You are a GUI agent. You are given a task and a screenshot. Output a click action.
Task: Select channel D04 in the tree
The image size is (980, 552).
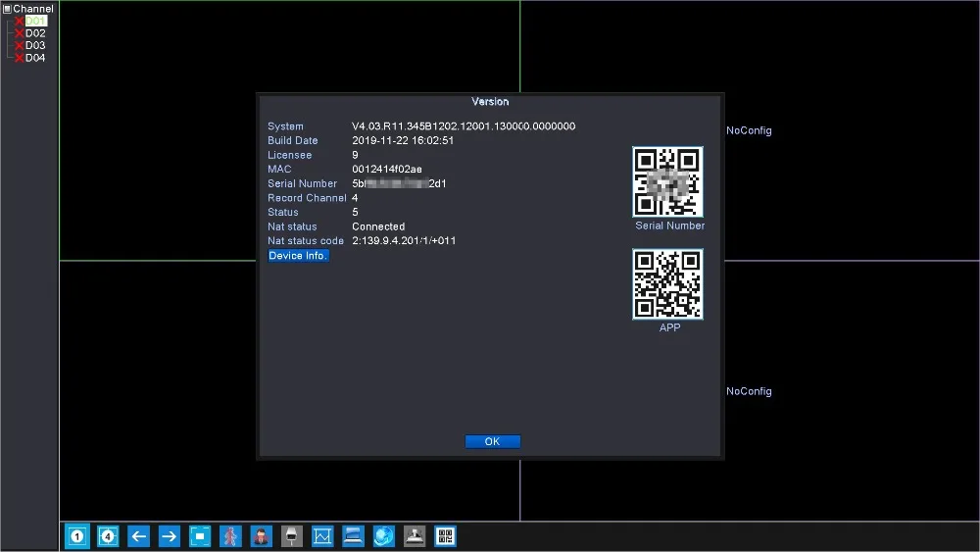(35, 58)
